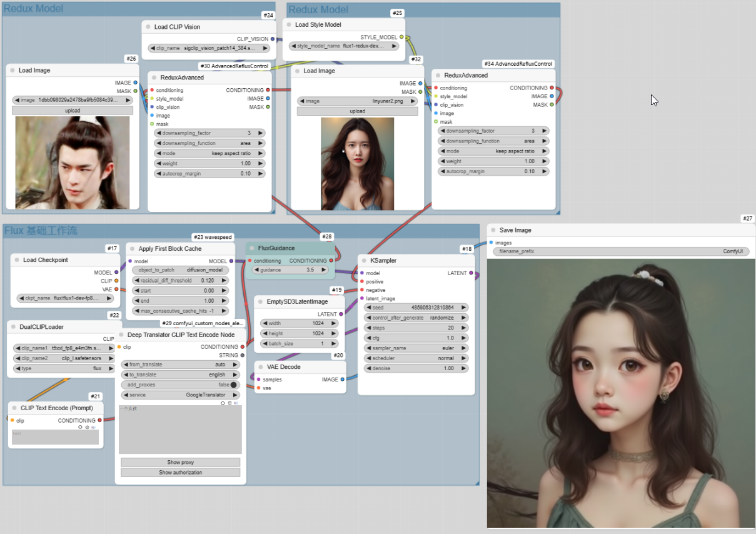
Task: Click the Load Checkpoint VAE output port
Action: (116, 289)
